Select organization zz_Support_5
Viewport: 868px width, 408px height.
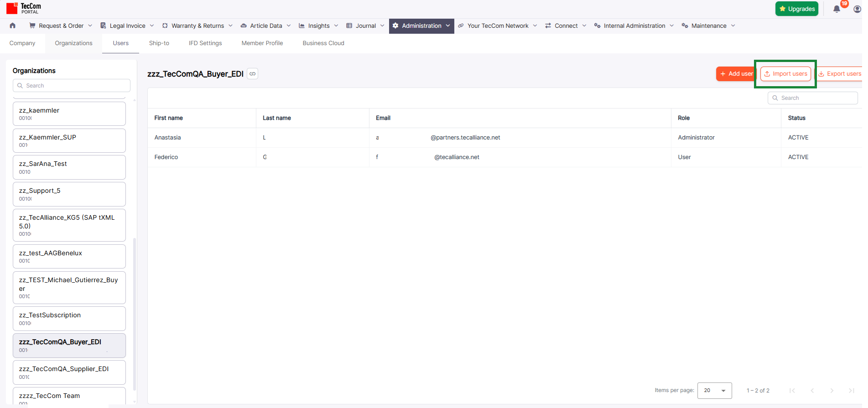69,194
